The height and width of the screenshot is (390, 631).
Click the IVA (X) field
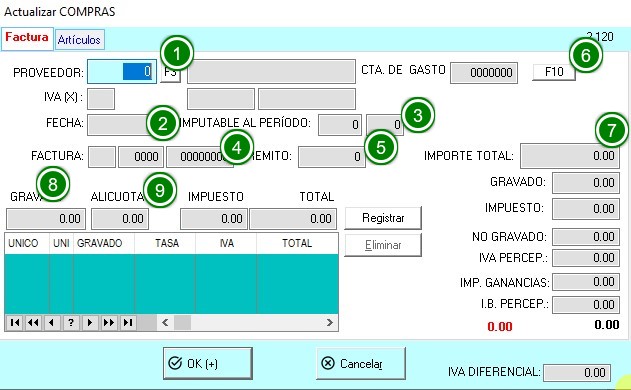(x=101, y=99)
